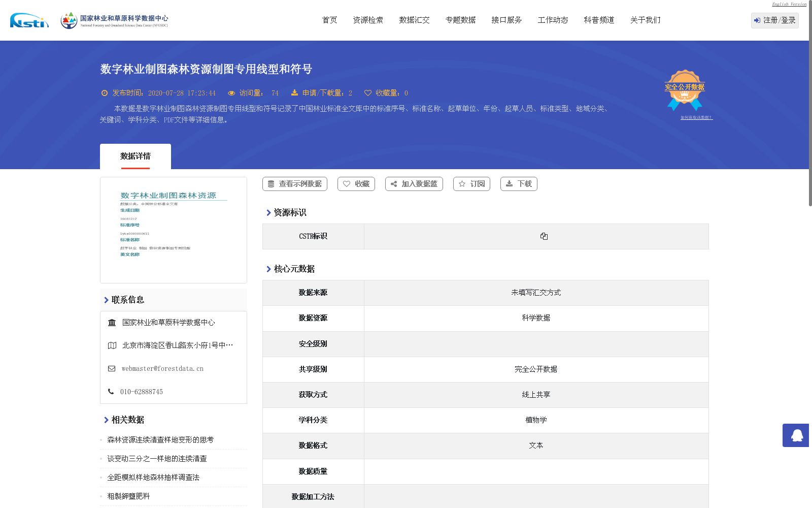Click the phone icon beside 010-62888745
Viewport: 812px width, 508px height.
point(111,391)
